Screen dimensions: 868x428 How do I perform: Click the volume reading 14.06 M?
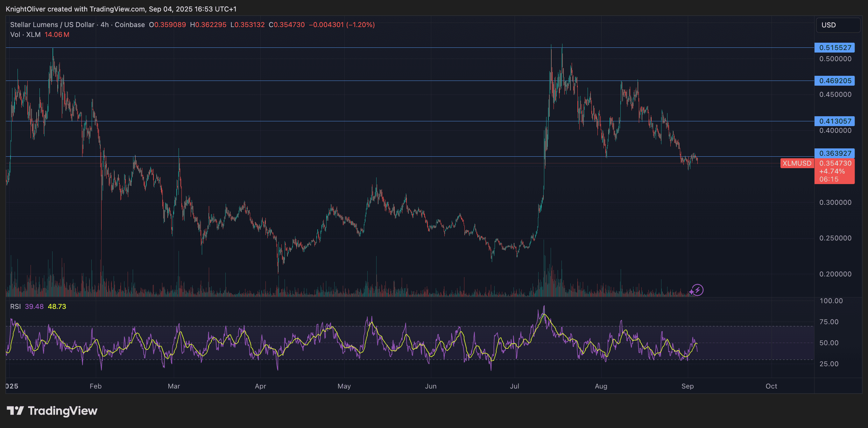click(x=57, y=34)
